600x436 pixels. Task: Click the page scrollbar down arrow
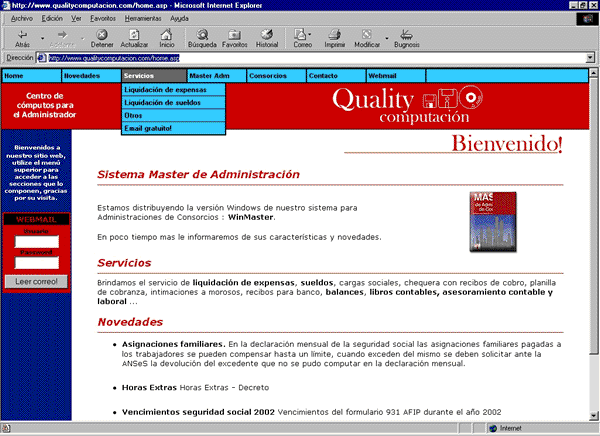[x=593, y=415]
